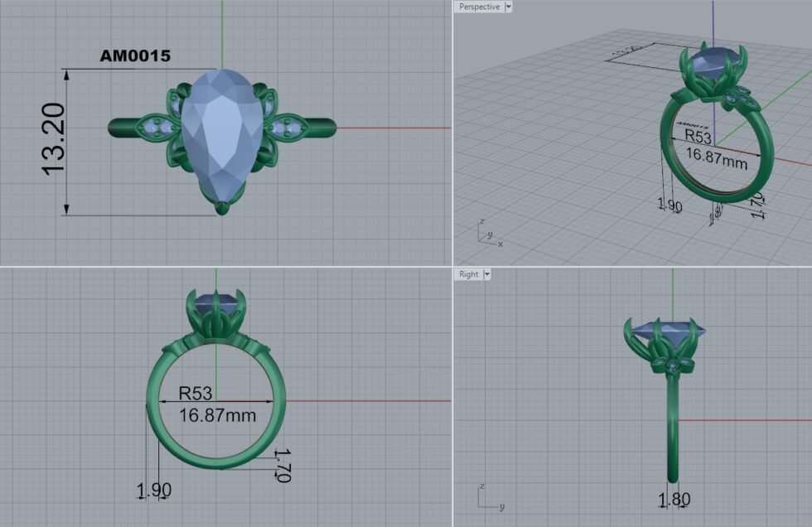Select the Right viewport title label

coord(468,274)
